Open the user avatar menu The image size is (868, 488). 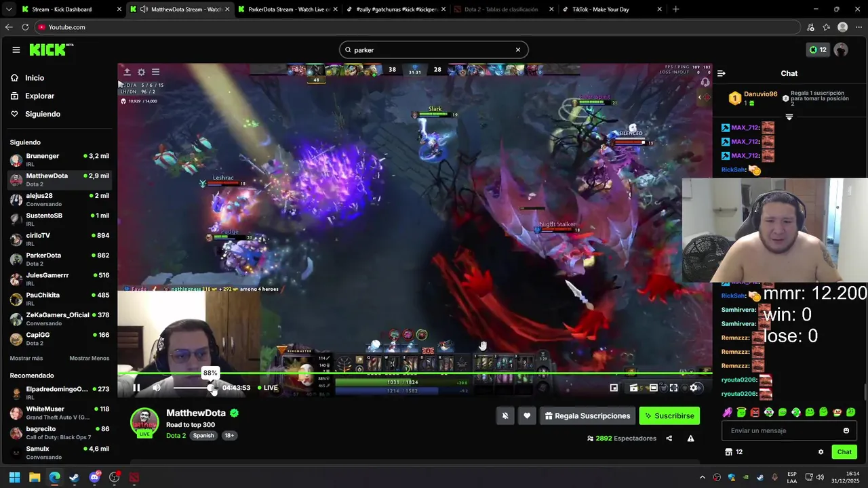pos(841,49)
